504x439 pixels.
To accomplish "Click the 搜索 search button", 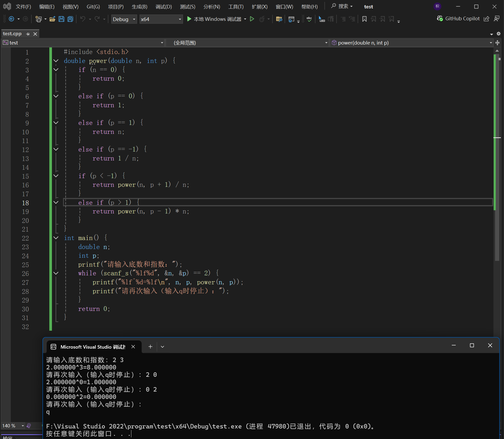I will [x=342, y=6].
